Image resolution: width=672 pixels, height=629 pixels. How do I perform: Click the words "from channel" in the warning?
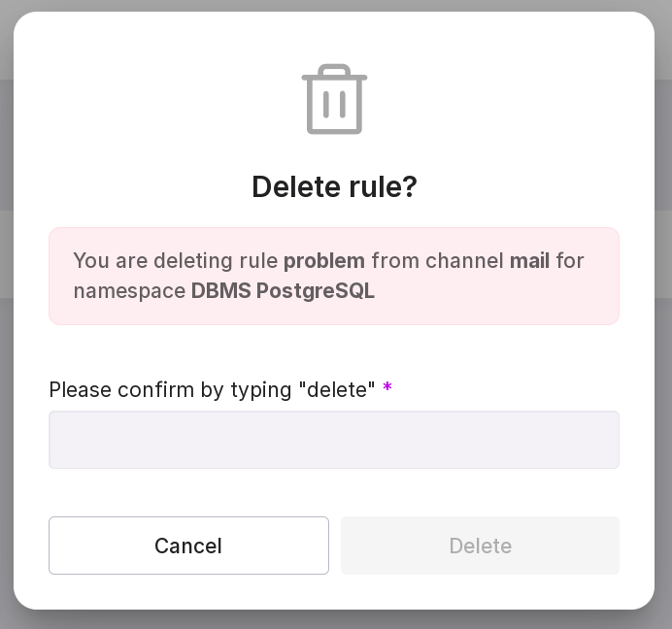pos(437,261)
